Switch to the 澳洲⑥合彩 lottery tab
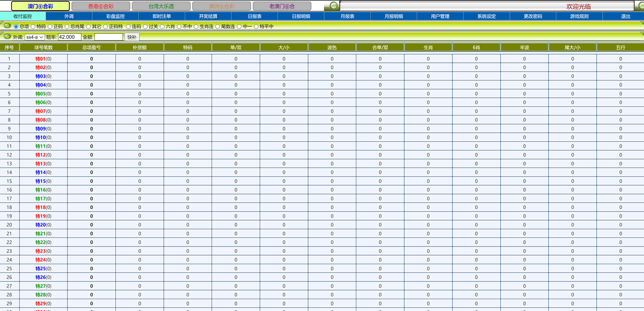 pyautogui.click(x=222, y=6)
